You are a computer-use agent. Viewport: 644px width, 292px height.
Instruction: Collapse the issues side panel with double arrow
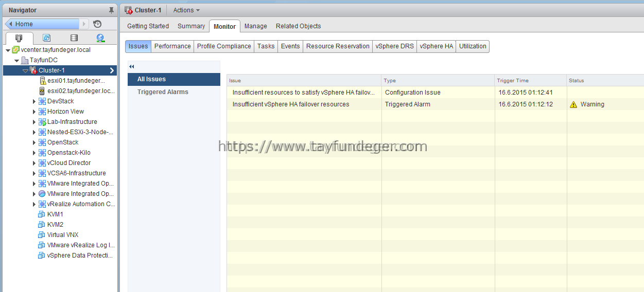tap(132, 67)
